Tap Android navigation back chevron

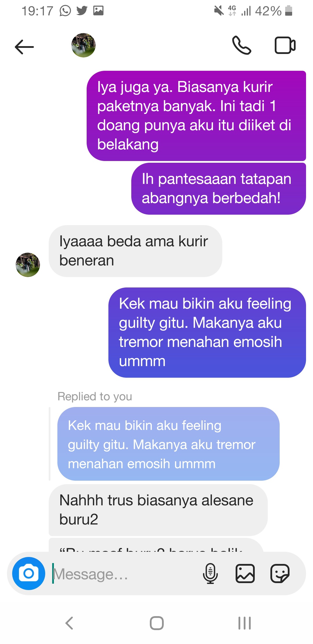[69, 623]
